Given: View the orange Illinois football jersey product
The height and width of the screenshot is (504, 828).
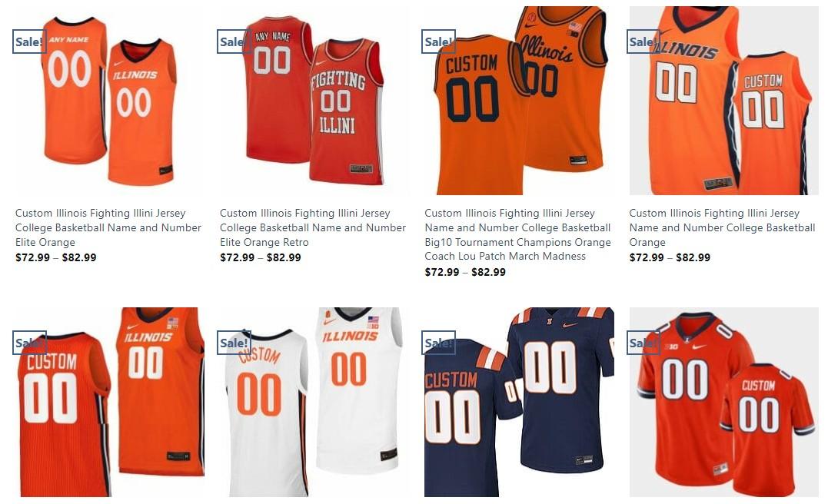Looking at the screenshot, I should (723, 402).
